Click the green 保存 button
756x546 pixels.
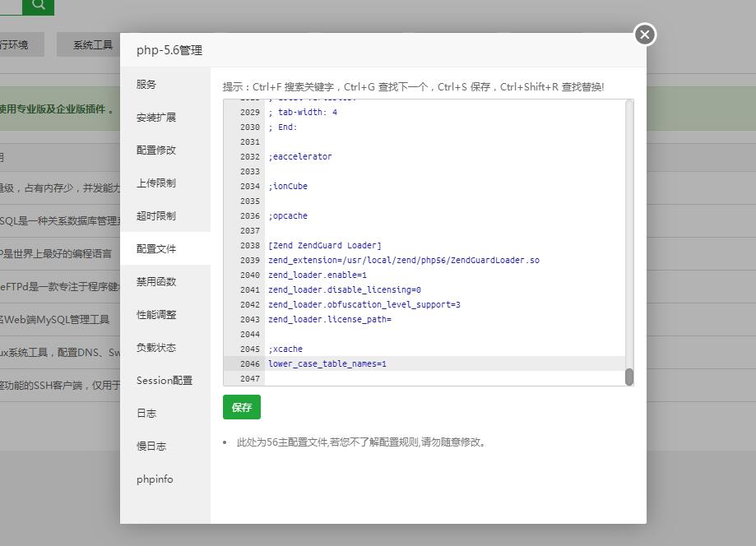(241, 407)
